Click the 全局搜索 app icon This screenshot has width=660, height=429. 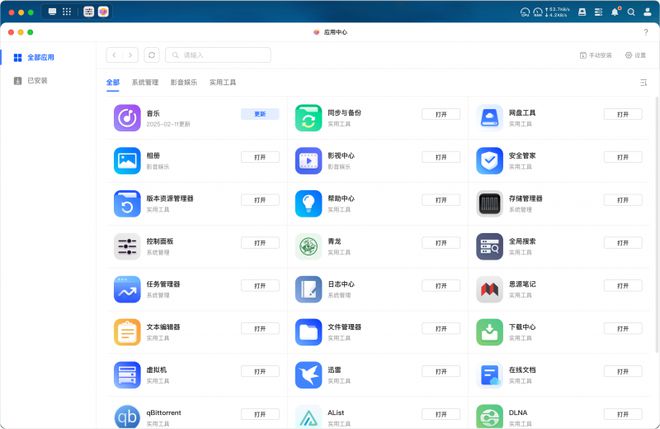[x=490, y=247]
